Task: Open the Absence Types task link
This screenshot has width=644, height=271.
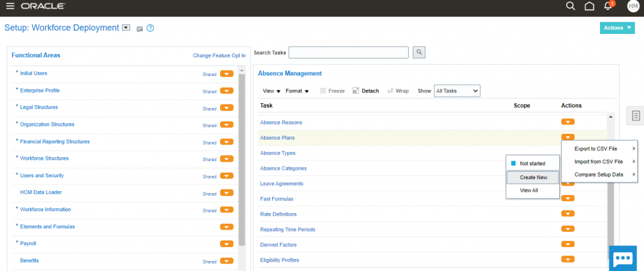Action: click(277, 153)
